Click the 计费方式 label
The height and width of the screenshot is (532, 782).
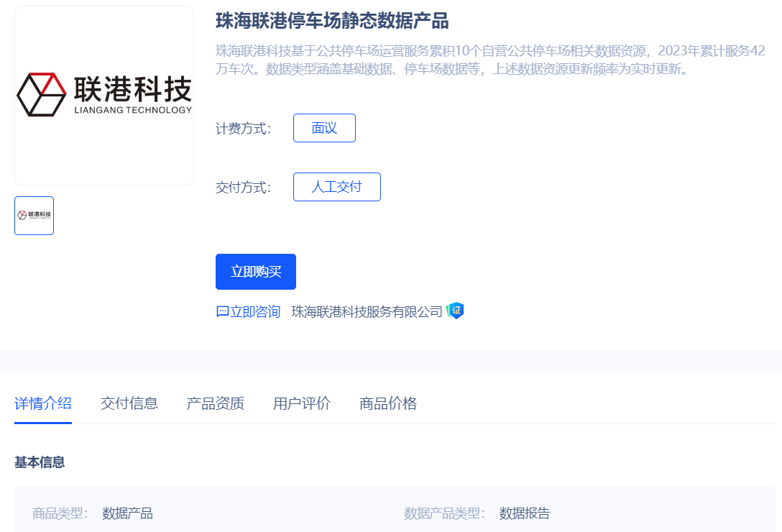tap(243, 129)
